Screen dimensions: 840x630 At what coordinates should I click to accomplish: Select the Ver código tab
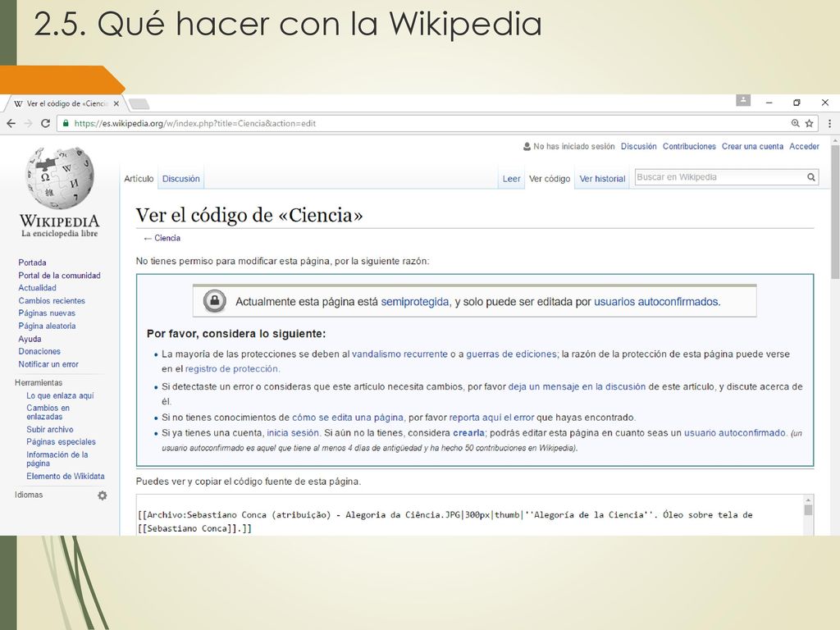pos(550,179)
